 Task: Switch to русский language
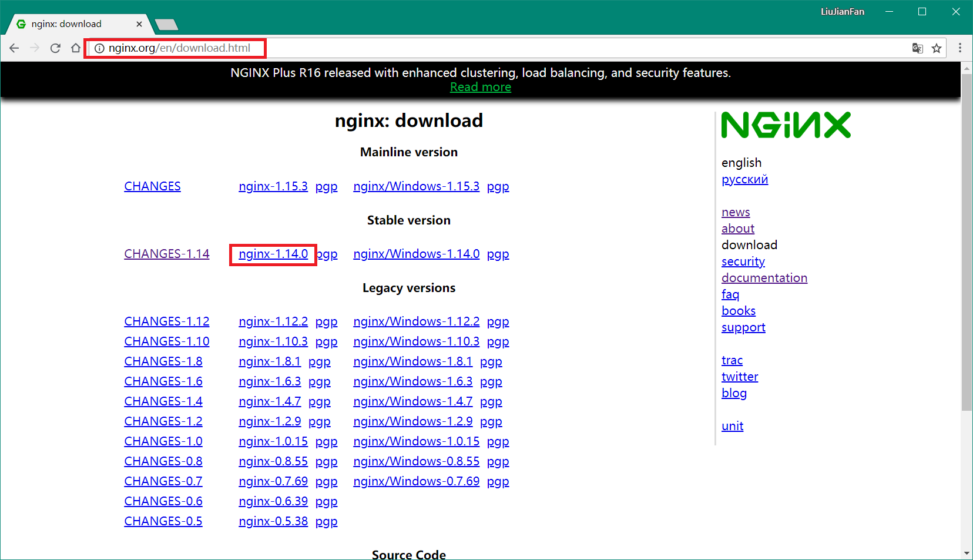click(x=744, y=180)
